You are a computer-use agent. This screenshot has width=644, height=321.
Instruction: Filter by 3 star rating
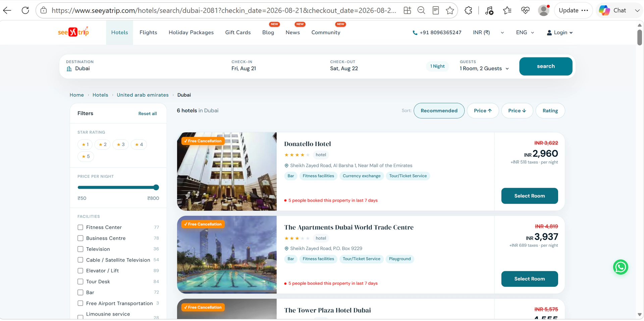coord(121,144)
